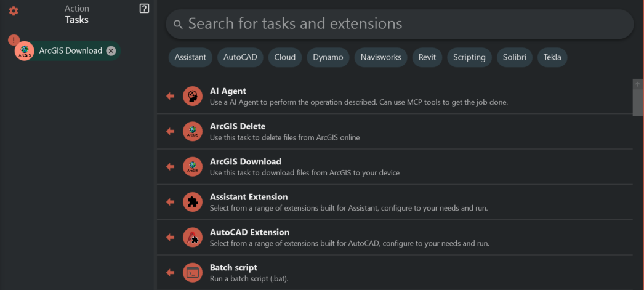Click the search magnifier icon
644x290 pixels.
point(178,24)
